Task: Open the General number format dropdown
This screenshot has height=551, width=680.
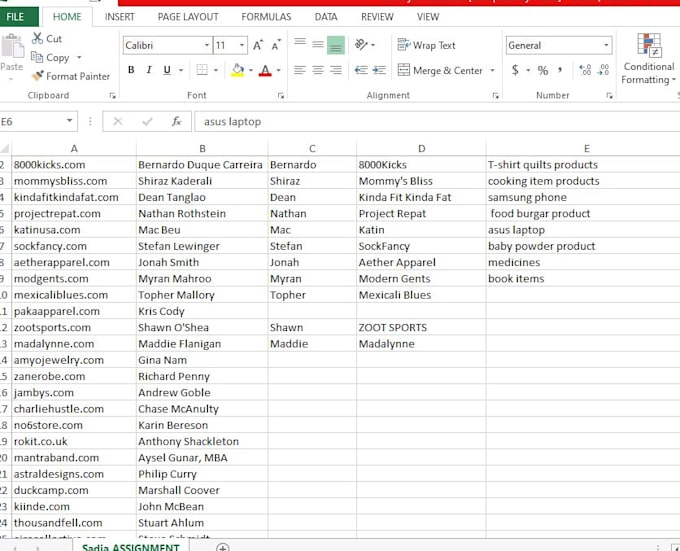Action: (x=606, y=45)
